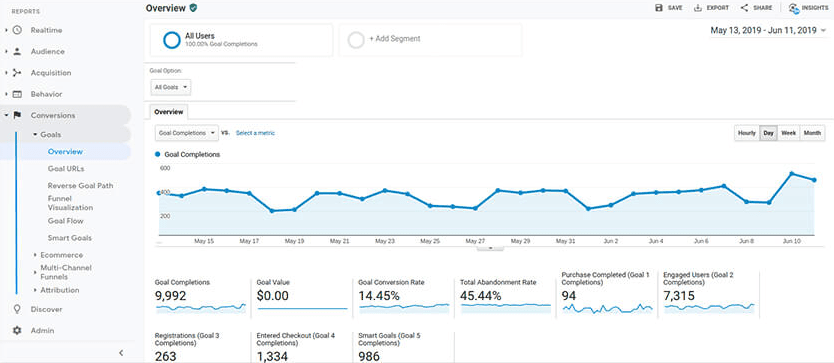The height and width of the screenshot is (363, 834).
Task: Click the Smart Goals 986 value
Action: coord(370,356)
